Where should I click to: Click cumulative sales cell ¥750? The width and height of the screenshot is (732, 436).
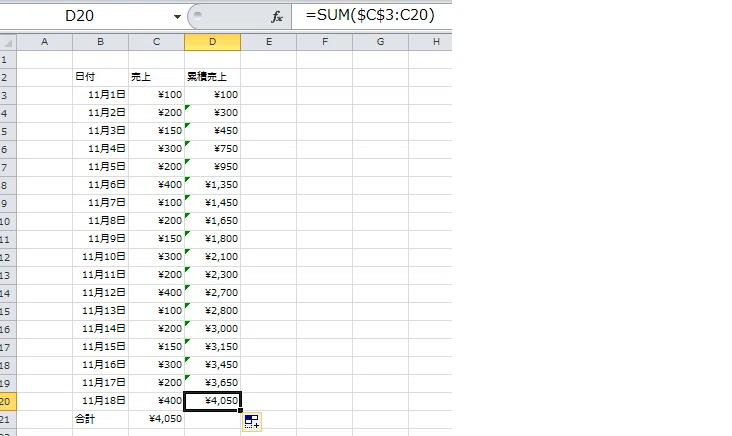212,149
